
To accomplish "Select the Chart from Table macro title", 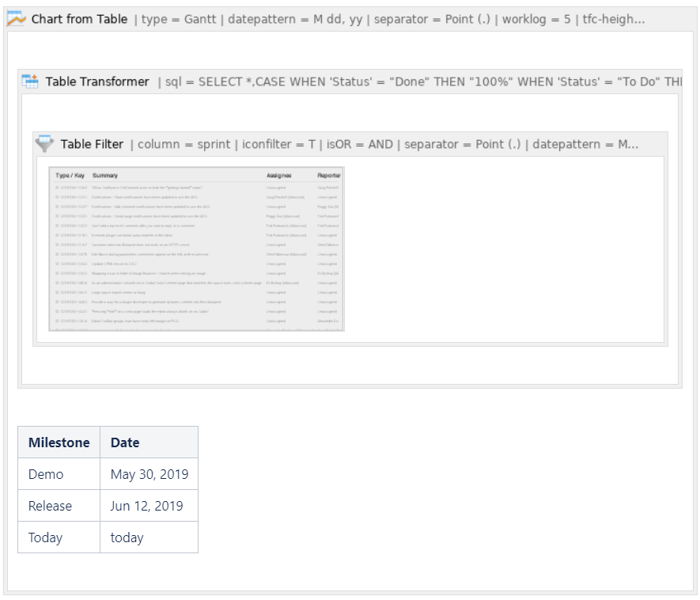I will pyautogui.click(x=79, y=19).
